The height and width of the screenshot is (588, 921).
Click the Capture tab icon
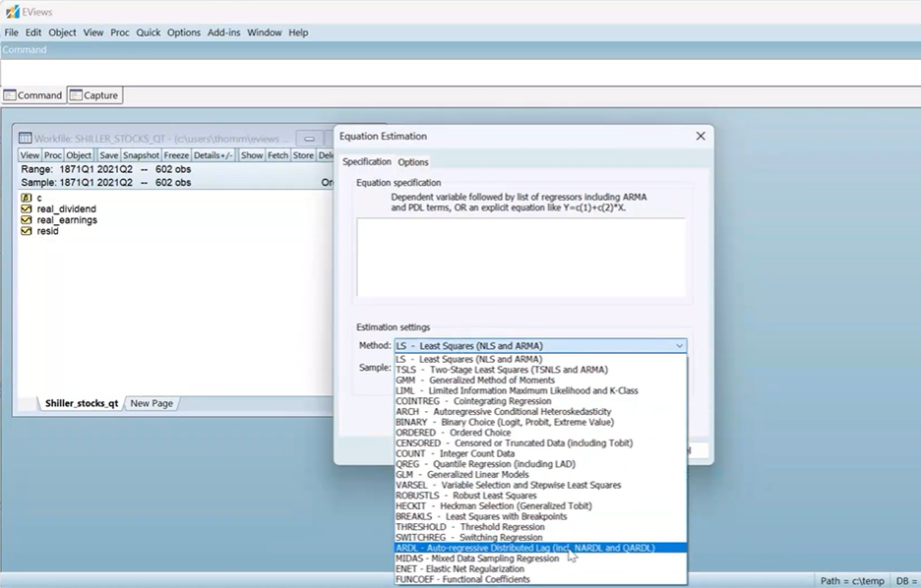click(x=76, y=95)
